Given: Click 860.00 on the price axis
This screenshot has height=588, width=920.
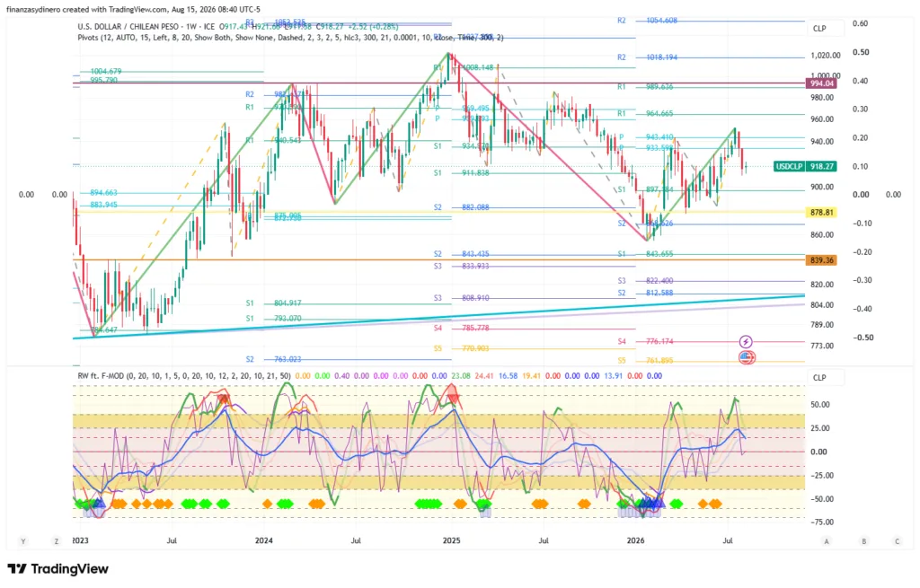Looking at the screenshot, I should (822, 235).
